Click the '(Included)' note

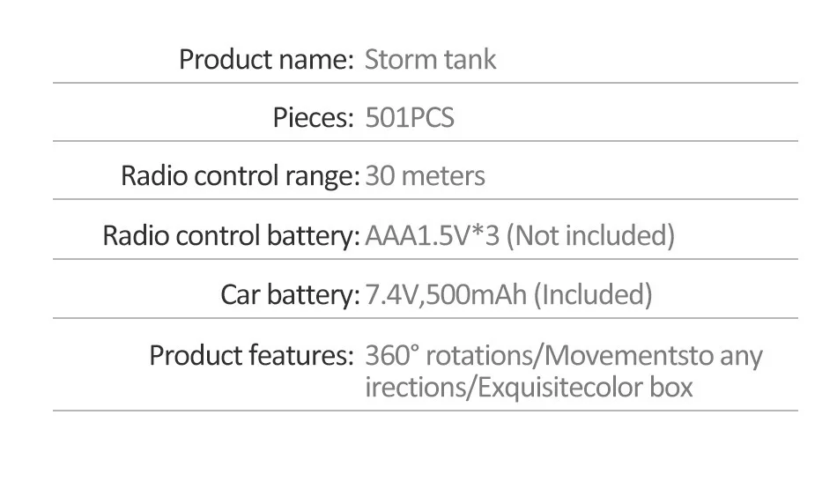593,294
